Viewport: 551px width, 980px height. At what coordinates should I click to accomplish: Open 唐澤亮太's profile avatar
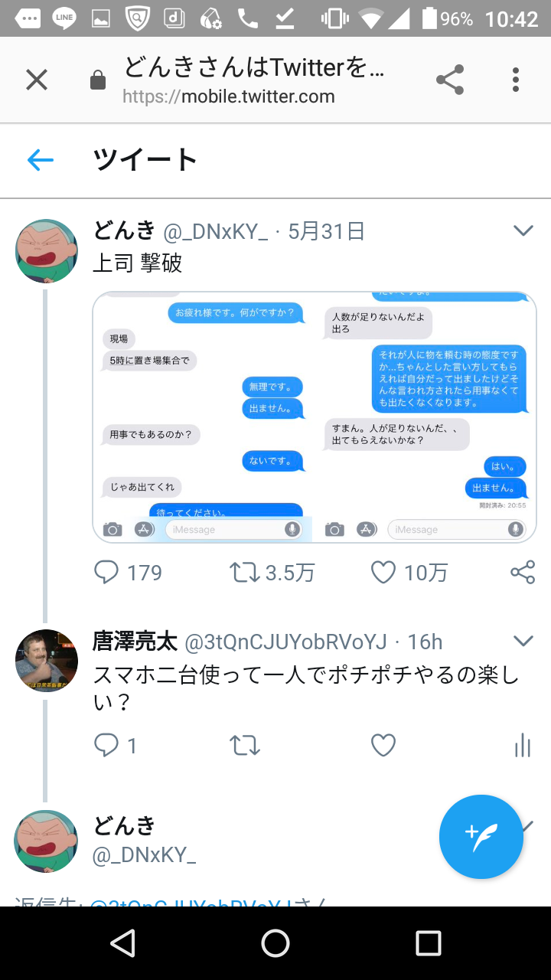(x=47, y=661)
